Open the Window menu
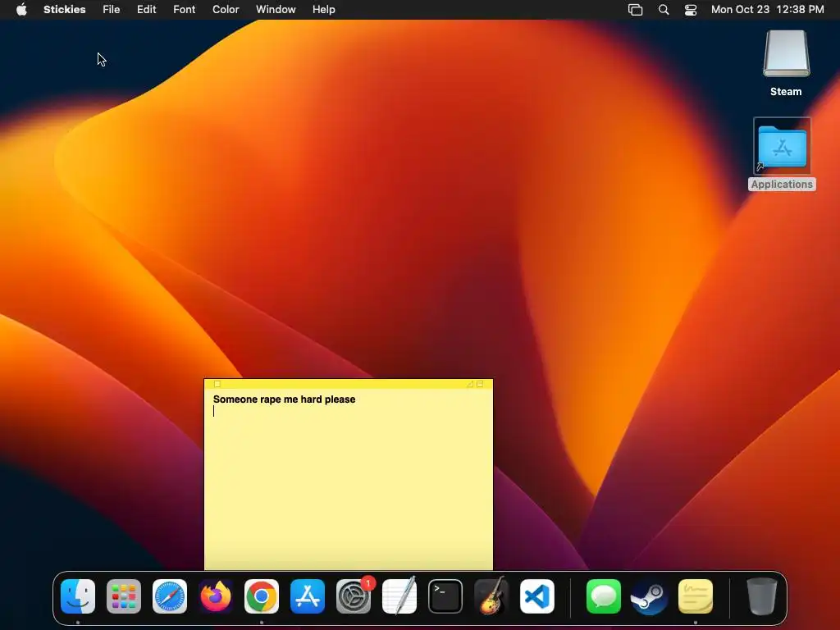 coord(276,10)
